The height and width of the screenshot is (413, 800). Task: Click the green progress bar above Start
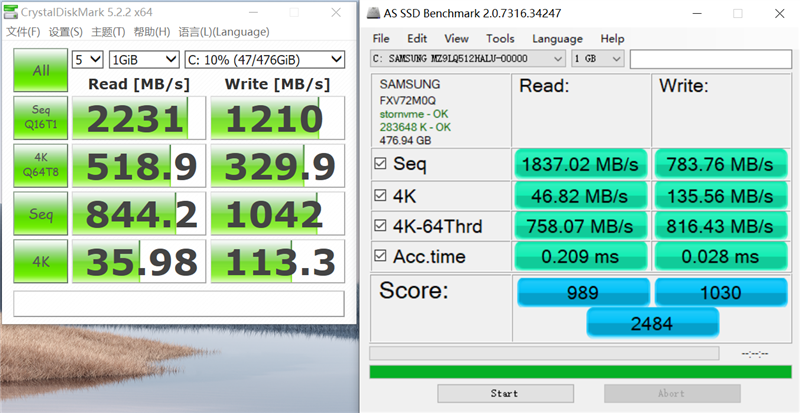point(579,372)
